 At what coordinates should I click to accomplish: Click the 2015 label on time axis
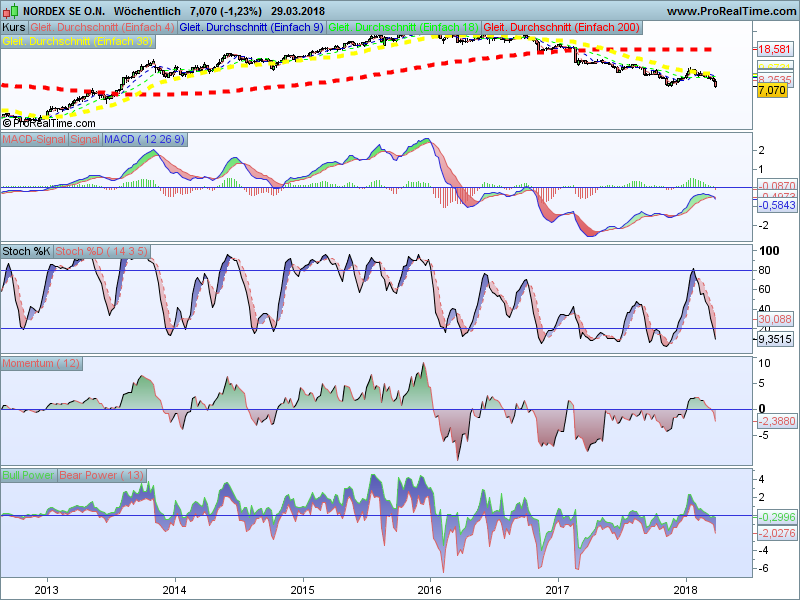click(303, 590)
